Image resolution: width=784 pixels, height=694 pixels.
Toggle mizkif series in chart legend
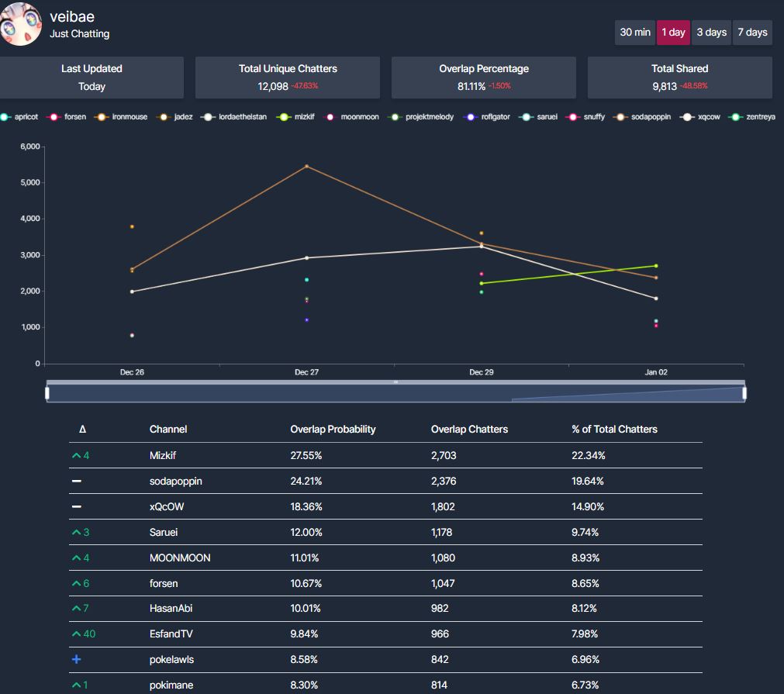pos(295,116)
